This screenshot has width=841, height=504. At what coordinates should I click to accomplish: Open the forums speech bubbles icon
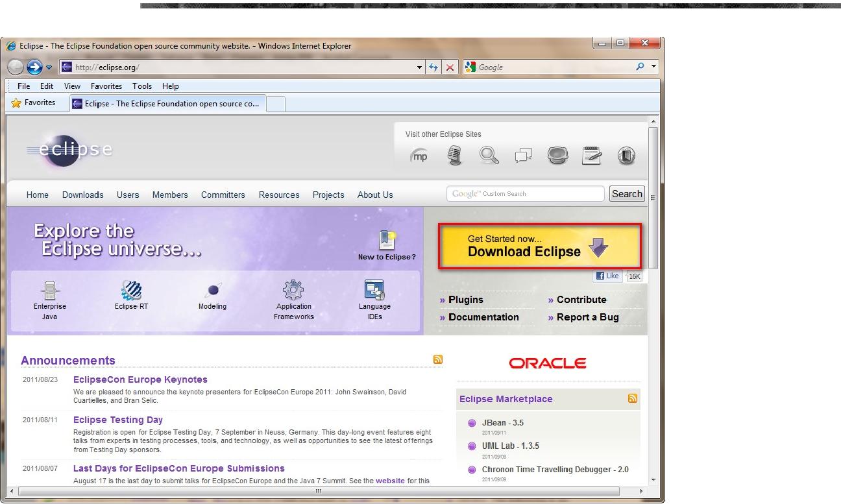(523, 155)
